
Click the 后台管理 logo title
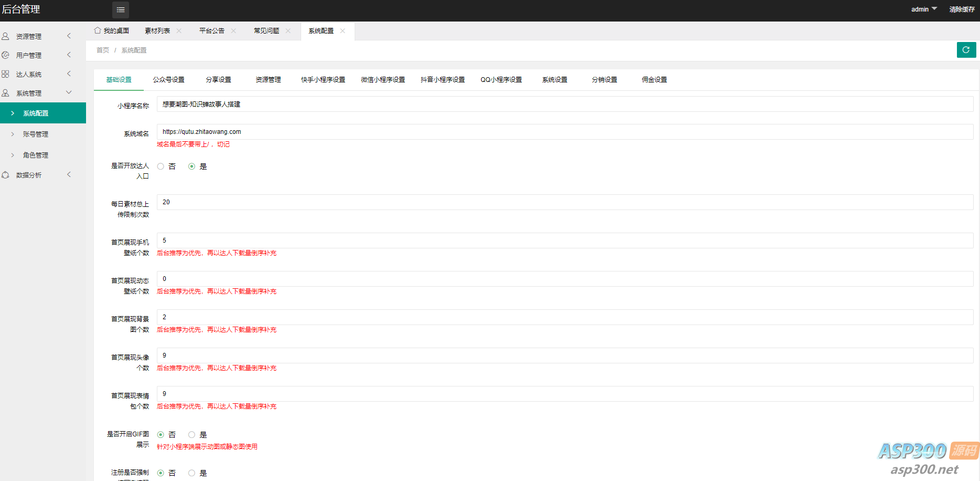point(21,9)
